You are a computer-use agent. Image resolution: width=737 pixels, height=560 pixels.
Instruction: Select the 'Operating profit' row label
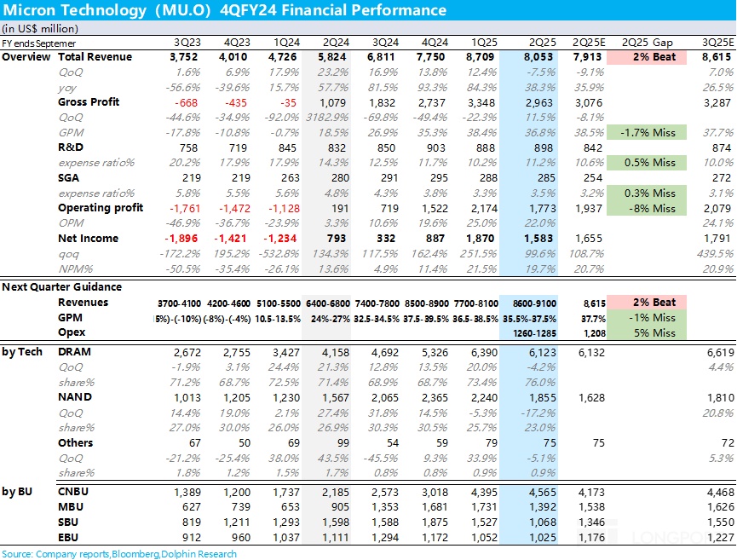pos(101,208)
